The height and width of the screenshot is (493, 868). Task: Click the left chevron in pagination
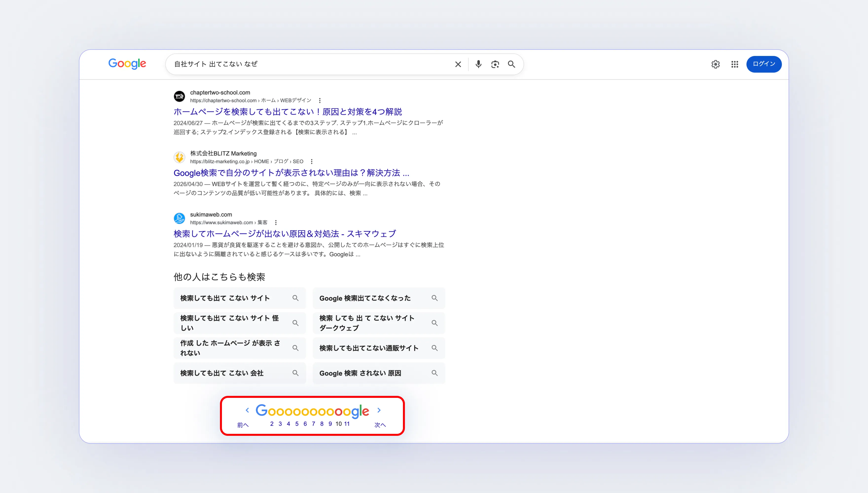click(247, 410)
